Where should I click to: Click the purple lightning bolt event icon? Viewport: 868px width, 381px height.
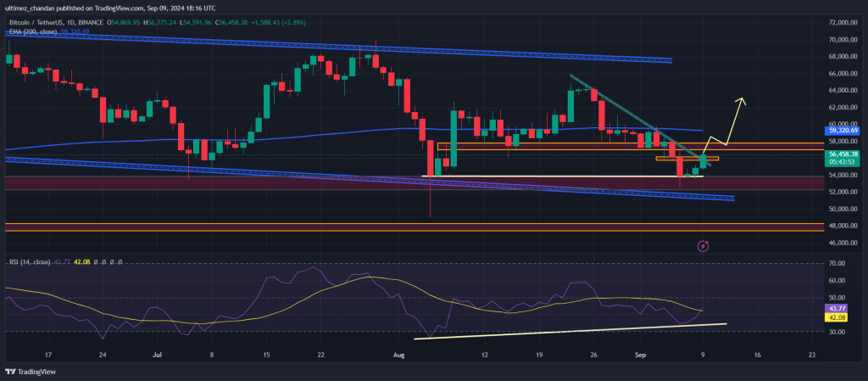click(704, 245)
